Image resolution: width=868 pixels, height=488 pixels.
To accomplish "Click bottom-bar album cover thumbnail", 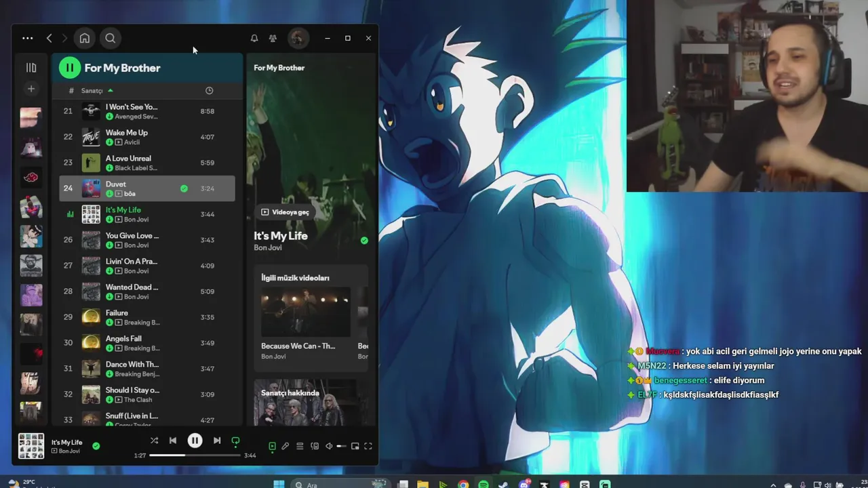I will (x=31, y=446).
